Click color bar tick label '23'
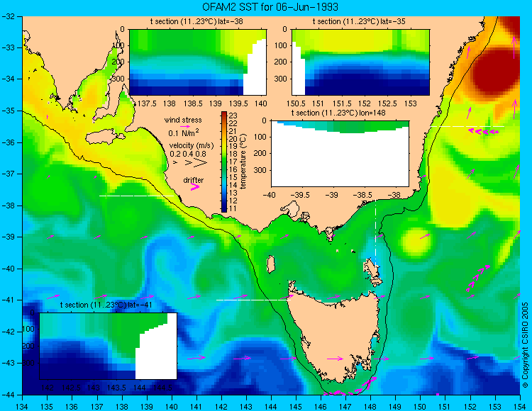532x411 pixels. (233, 116)
